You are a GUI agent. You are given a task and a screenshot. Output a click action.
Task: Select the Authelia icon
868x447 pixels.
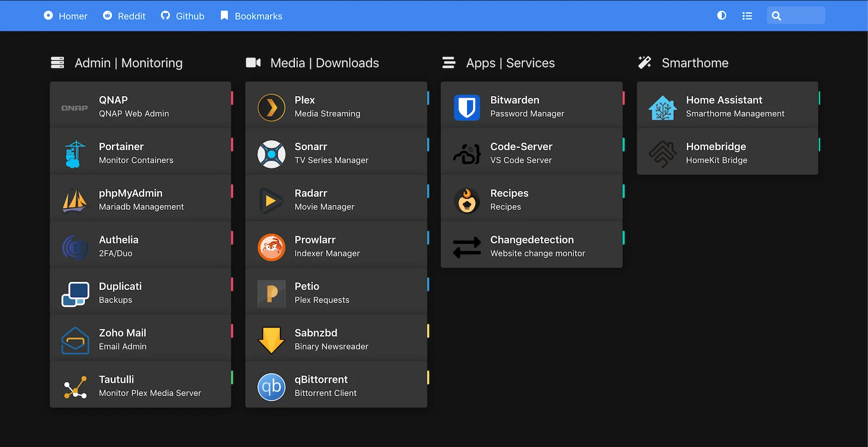[75, 247]
